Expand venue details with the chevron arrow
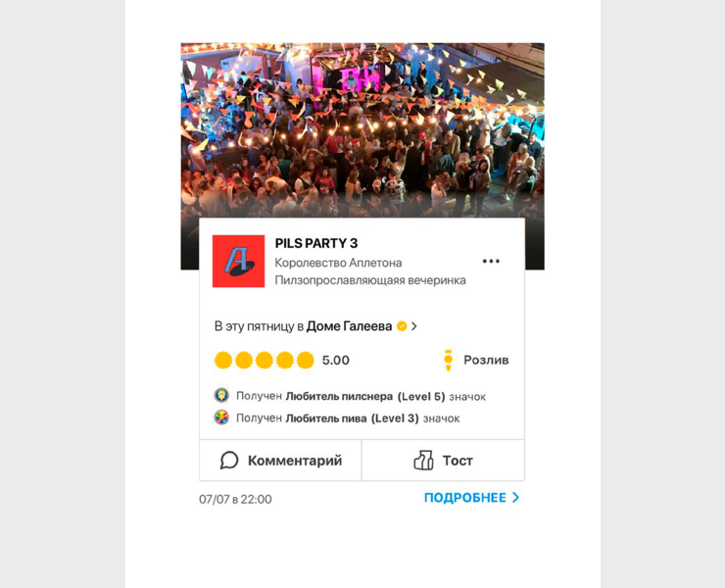725x588 pixels. pos(414,326)
